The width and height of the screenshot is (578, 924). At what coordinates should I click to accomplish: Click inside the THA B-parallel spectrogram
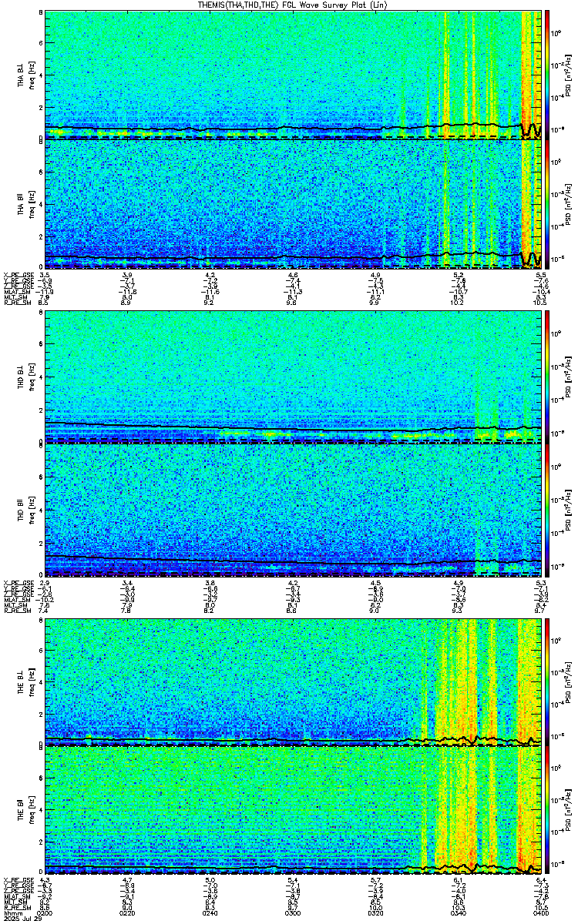(293, 204)
